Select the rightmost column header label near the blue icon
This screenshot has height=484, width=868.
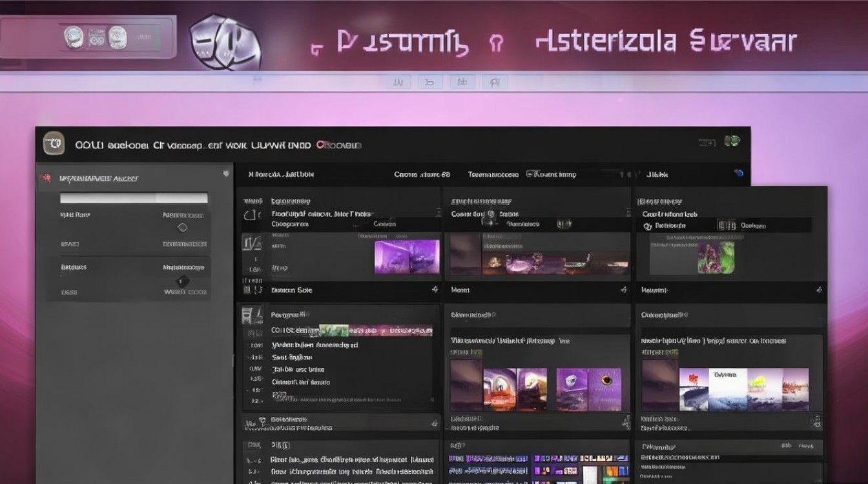coord(657,174)
